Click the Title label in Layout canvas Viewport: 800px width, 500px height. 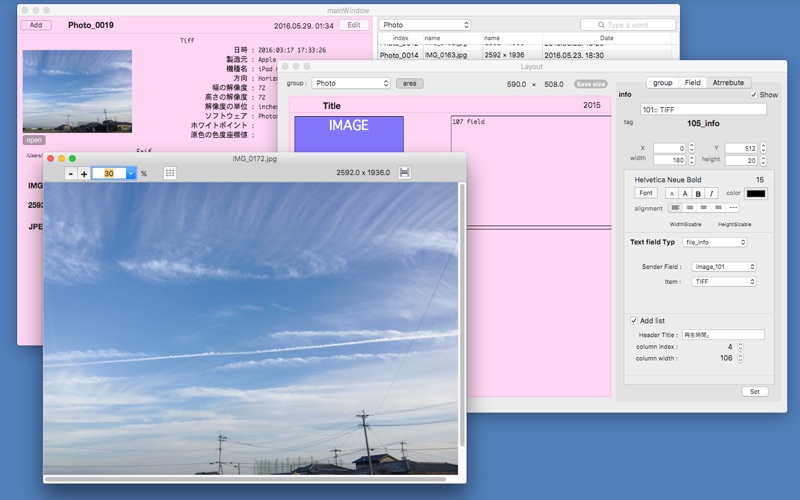pos(332,106)
